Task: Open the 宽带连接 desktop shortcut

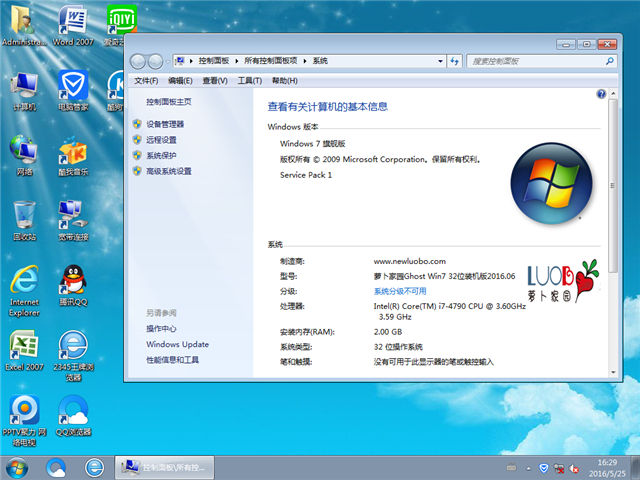Action: pyautogui.click(x=73, y=220)
